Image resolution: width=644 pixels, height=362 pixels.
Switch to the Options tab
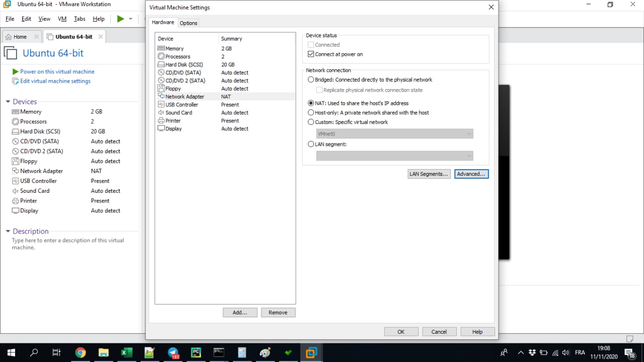[189, 23]
